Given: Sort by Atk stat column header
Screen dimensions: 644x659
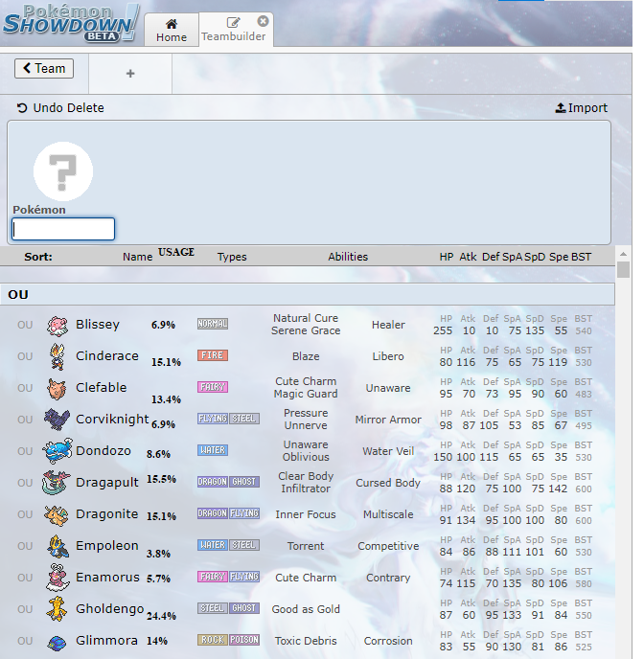Looking at the screenshot, I should [468, 257].
